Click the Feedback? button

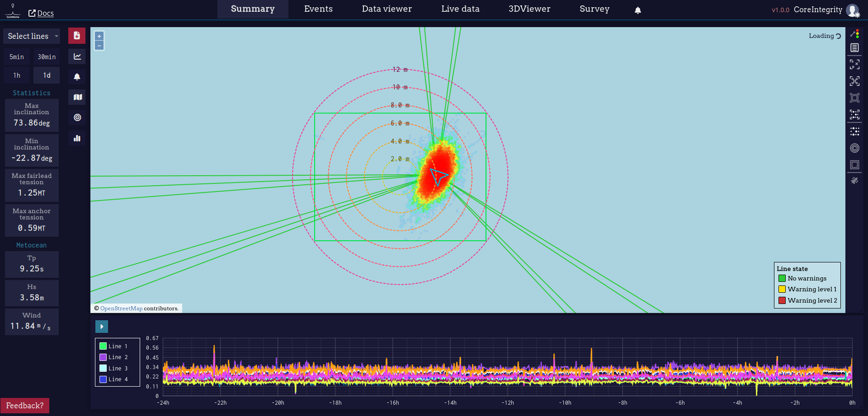click(x=25, y=406)
